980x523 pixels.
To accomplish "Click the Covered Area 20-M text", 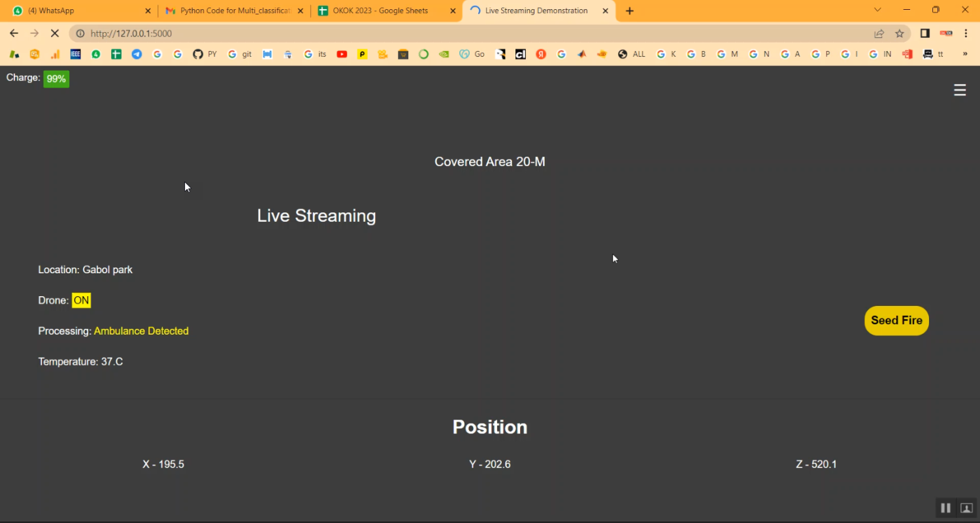I will pos(490,162).
